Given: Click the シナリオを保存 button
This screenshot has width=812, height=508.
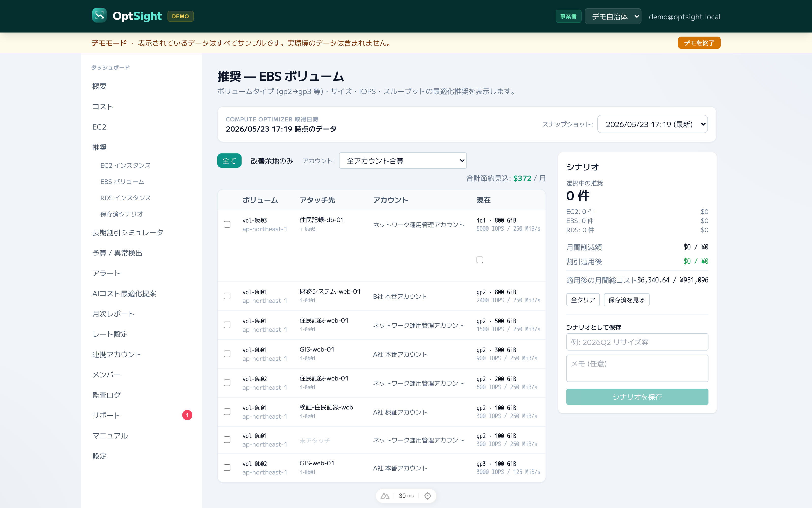Looking at the screenshot, I should 637,397.
